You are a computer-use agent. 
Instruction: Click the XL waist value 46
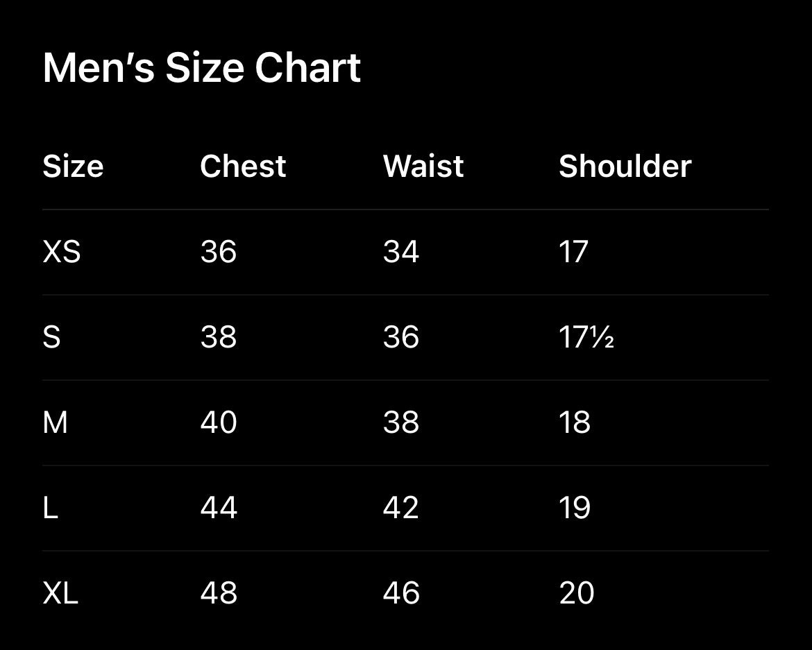click(401, 593)
